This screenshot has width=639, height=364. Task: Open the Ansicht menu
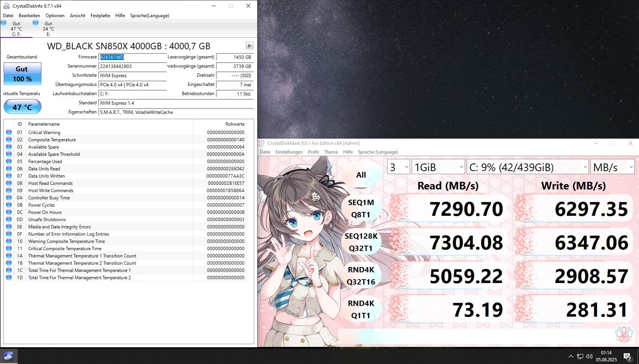click(x=78, y=16)
